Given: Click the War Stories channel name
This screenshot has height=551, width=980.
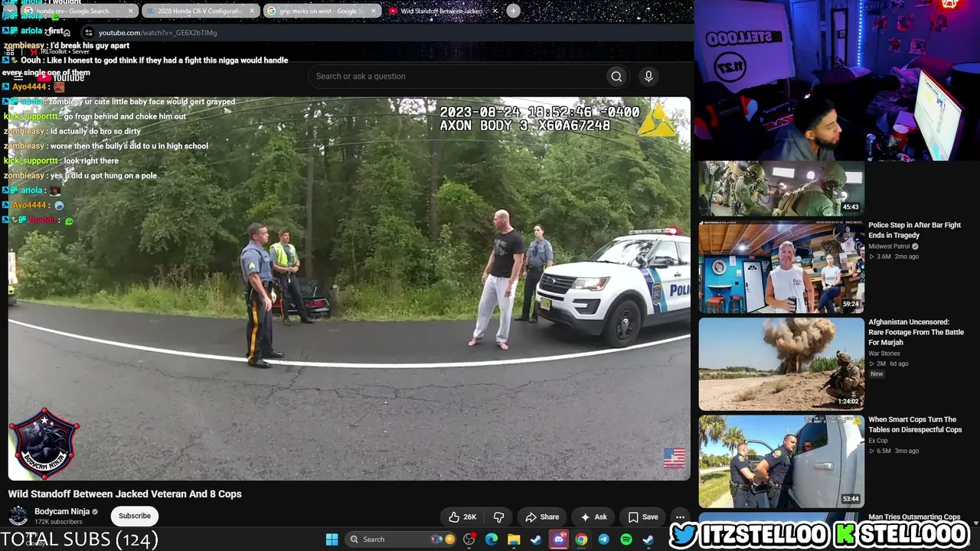Looking at the screenshot, I should (x=884, y=354).
